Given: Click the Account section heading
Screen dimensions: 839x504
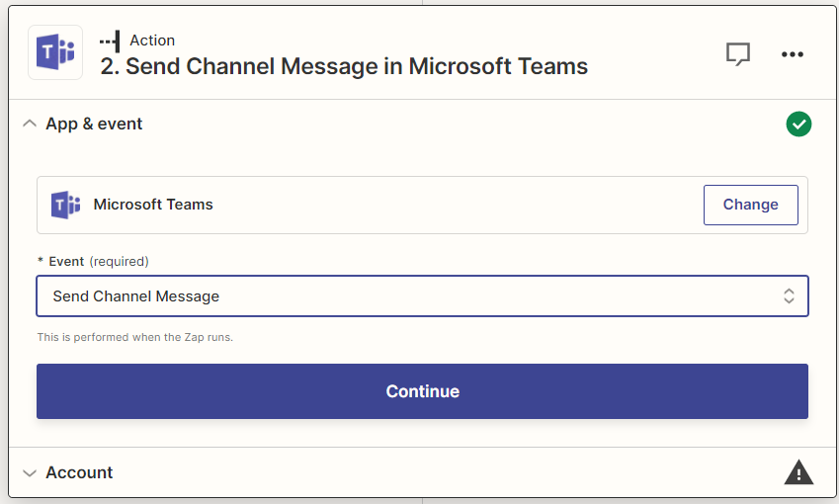Looking at the screenshot, I should coord(79,473).
